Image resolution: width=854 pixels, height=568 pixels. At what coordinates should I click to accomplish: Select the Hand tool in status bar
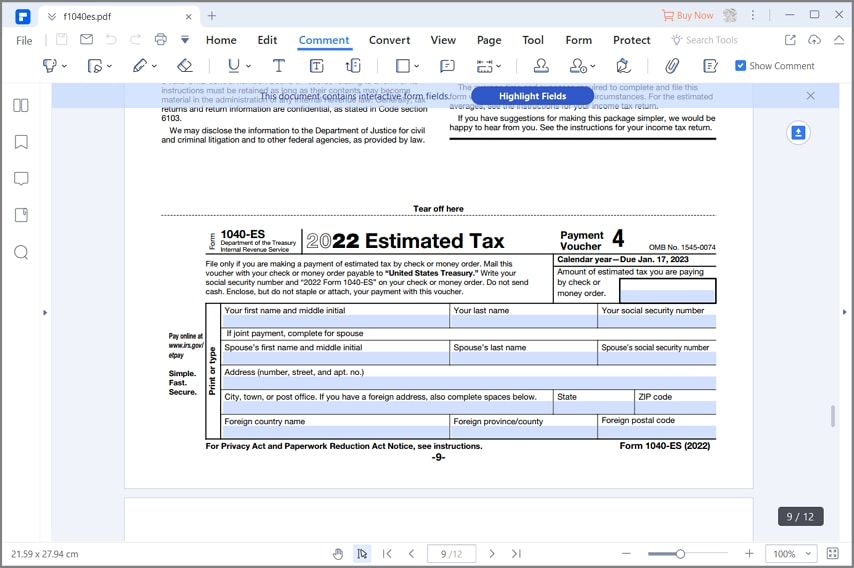pos(338,554)
